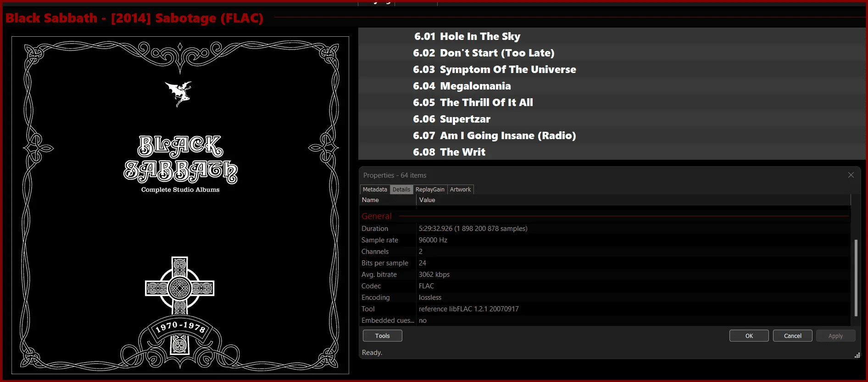Select the Encoding lossless row

(x=606, y=297)
